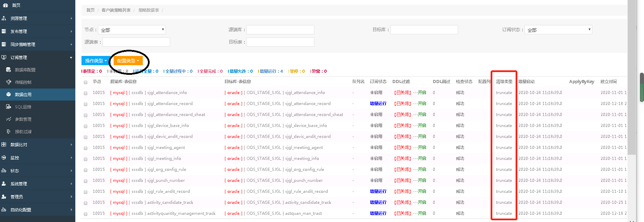644x222 pixels.
Task: Click the SQL运维 sidebar icon
Action: (x=9, y=107)
